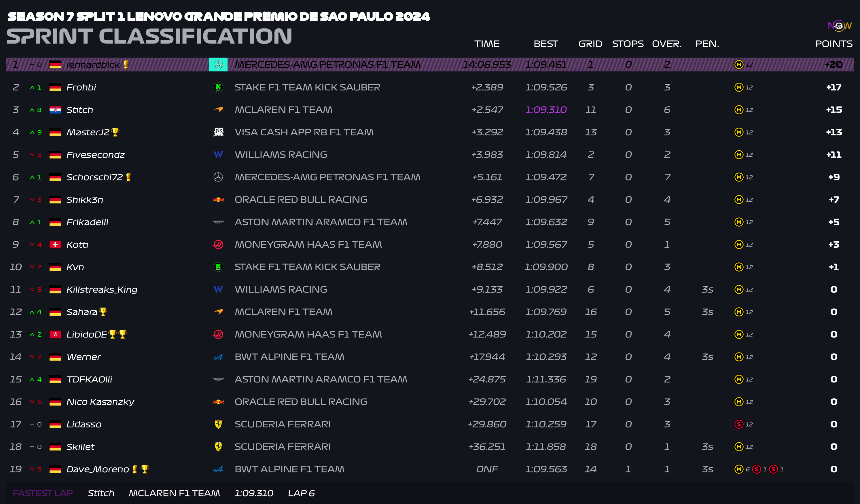Click the McLaren logo in Stitch's row
Screen dimensions: 860x504
218,109
